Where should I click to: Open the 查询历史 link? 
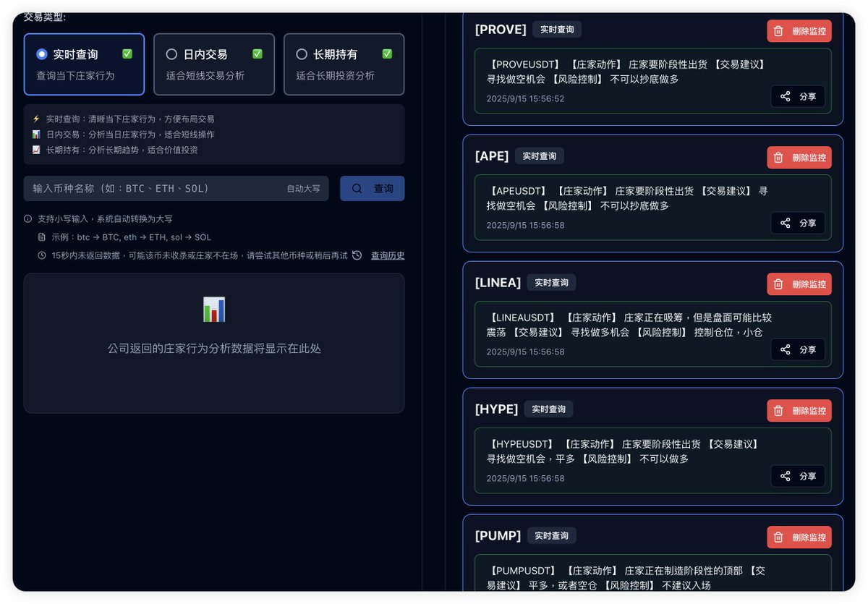click(x=388, y=255)
